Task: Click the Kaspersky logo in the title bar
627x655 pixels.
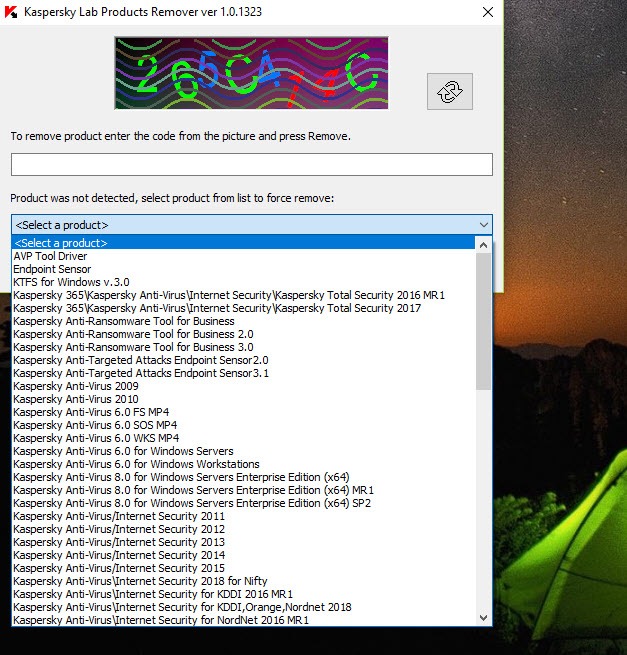Action: 11,12
